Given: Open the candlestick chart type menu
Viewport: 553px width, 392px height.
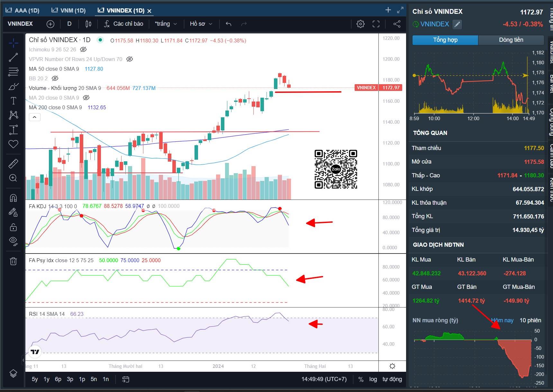Looking at the screenshot, I should (88, 24).
